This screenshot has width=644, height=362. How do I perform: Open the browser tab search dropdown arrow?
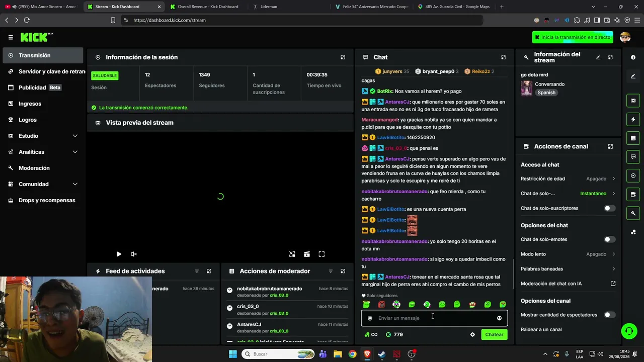593,7
